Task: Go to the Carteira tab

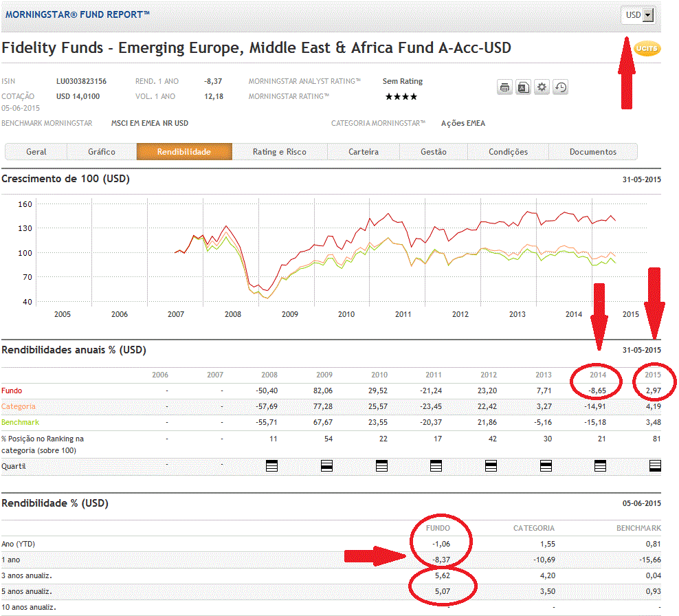Action: tap(364, 152)
